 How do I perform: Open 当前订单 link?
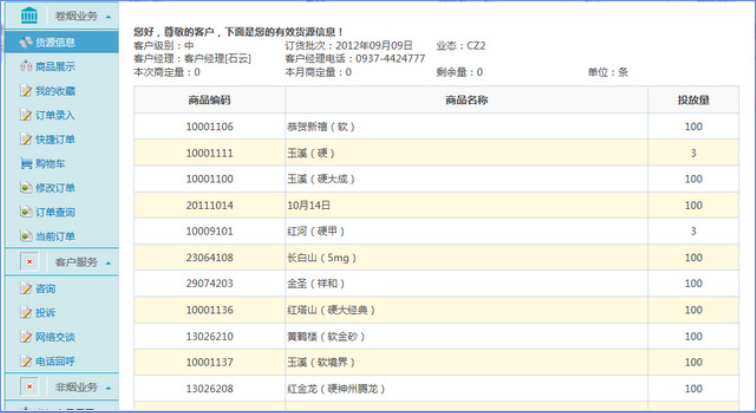[x=55, y=236]
